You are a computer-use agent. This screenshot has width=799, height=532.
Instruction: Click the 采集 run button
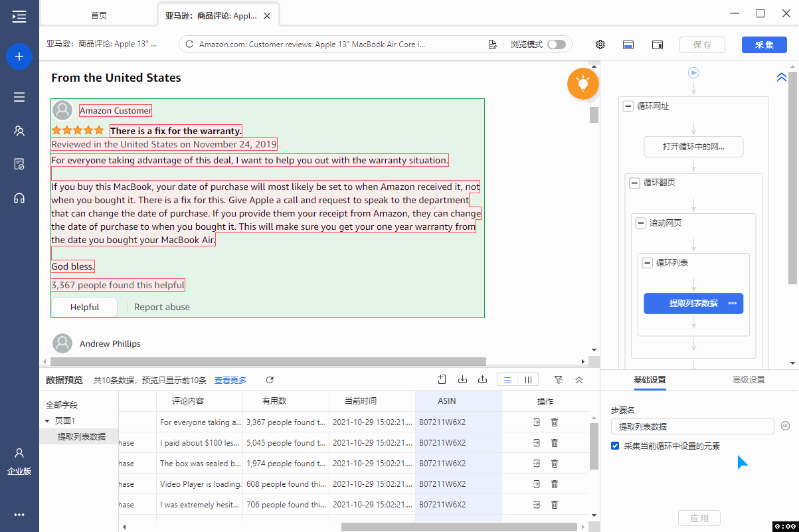(x=764, y=44)
